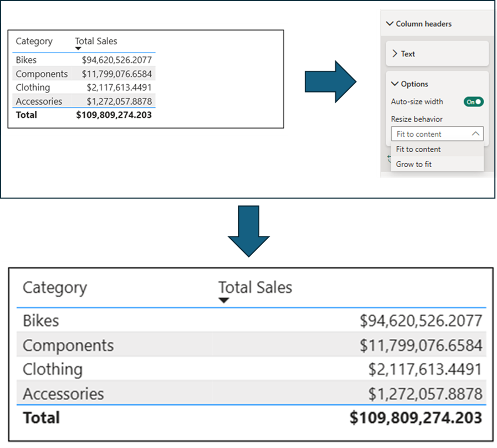Image resolution: width=497 pixels, height=448 pixels.
Task: Click the sort indicator in the enlarged table
Action: [223, 300]
